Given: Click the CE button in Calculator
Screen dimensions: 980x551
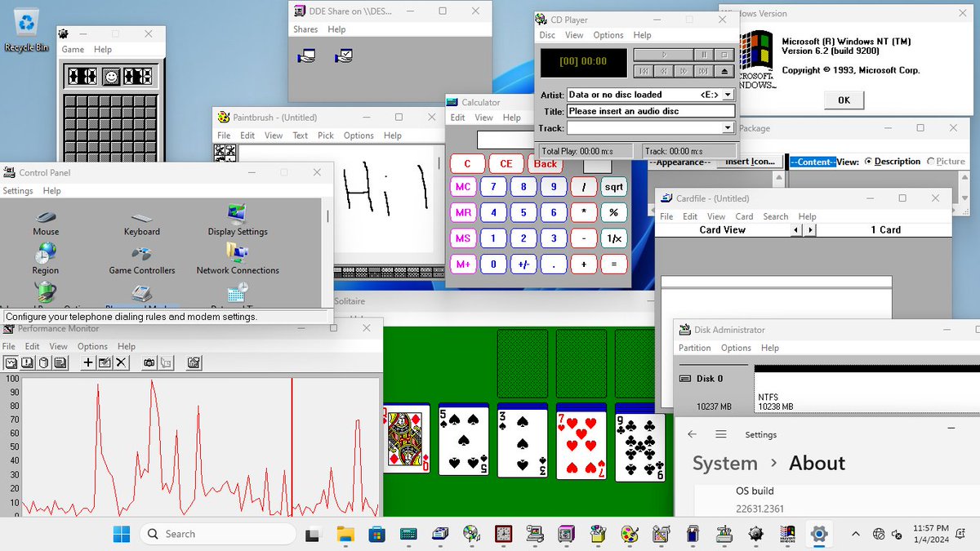Looking at the screenshot, I should tap(506, 163).
